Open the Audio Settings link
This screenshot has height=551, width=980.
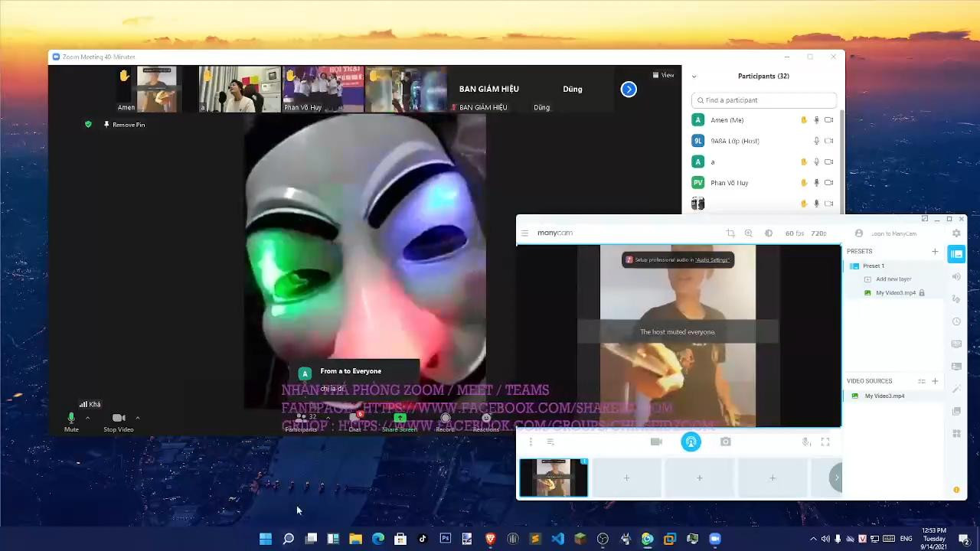coord(711,260)
